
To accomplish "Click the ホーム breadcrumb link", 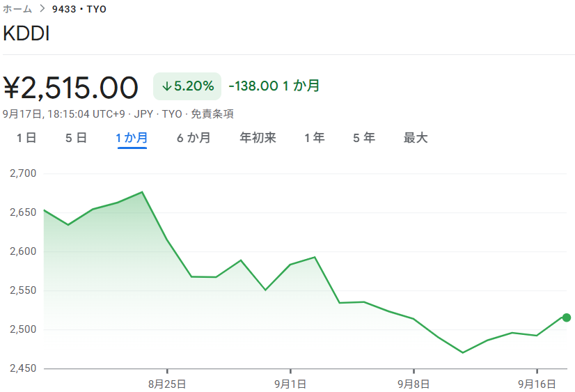I will point(17,9).
